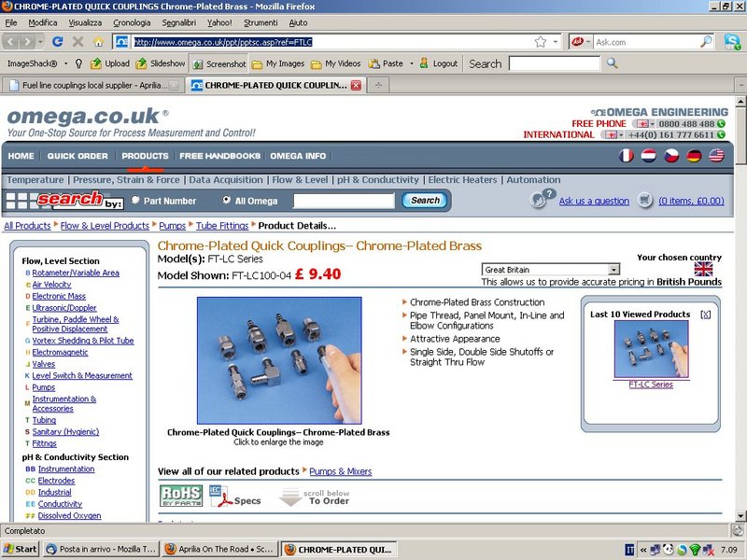The height and width of the screenshot is (560, 747).
Task: Open the Great Britain country dropdown
Action: coord(614,270)
